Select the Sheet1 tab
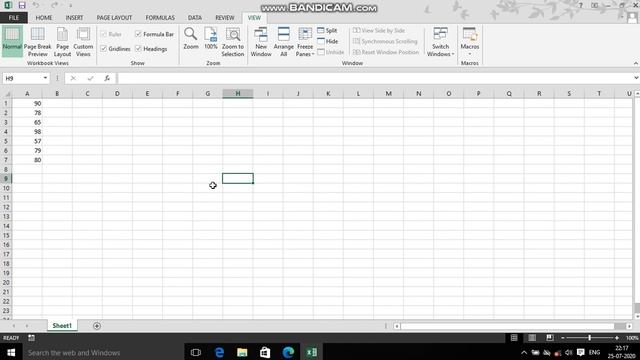Viewport: 640px width, 360px height. tap(62, 326)
